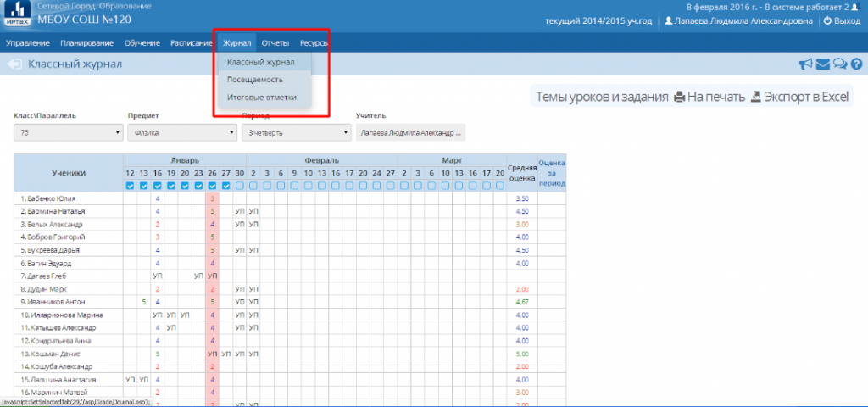This screenshot has height=407, width=868.
Task: Click the Оценка за период column header
Action: pyautogui.click(x=551, y=172)
